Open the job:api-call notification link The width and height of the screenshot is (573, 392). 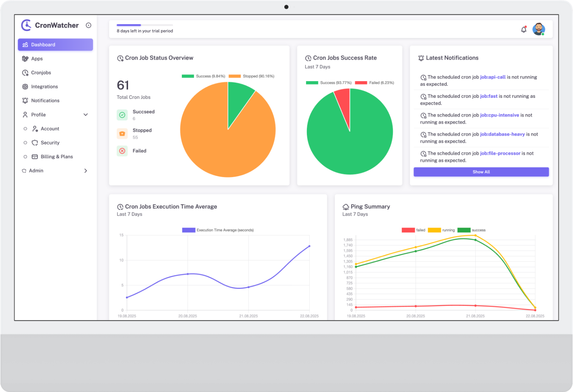pyautogui.click(x=493, y=77)
